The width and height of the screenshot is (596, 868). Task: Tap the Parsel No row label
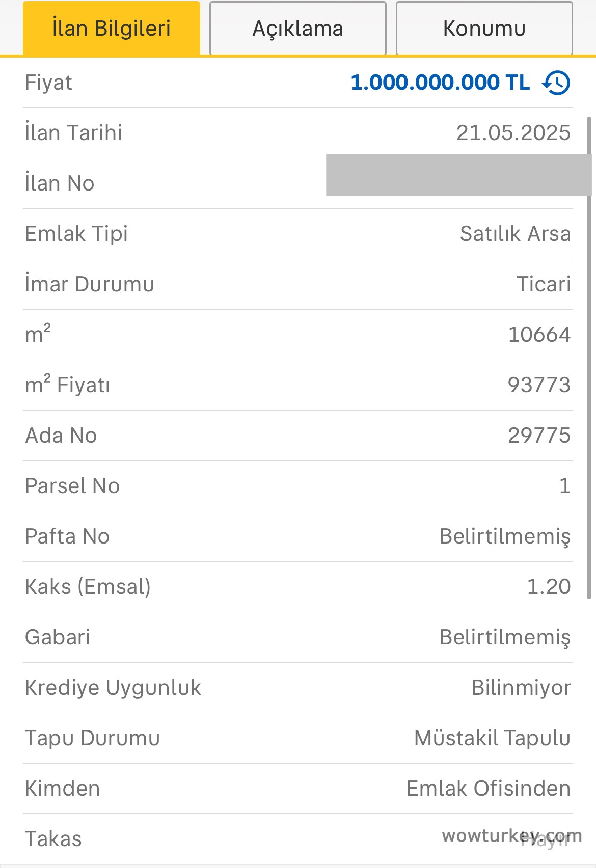pyautogui.click(x=72, y=486)
